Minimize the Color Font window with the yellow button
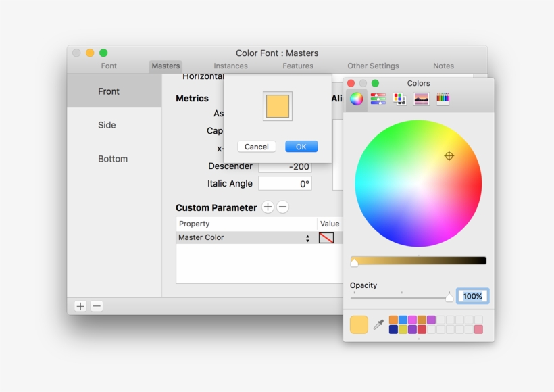The width and height of the screenshot is (554, 392). [90, 53]
